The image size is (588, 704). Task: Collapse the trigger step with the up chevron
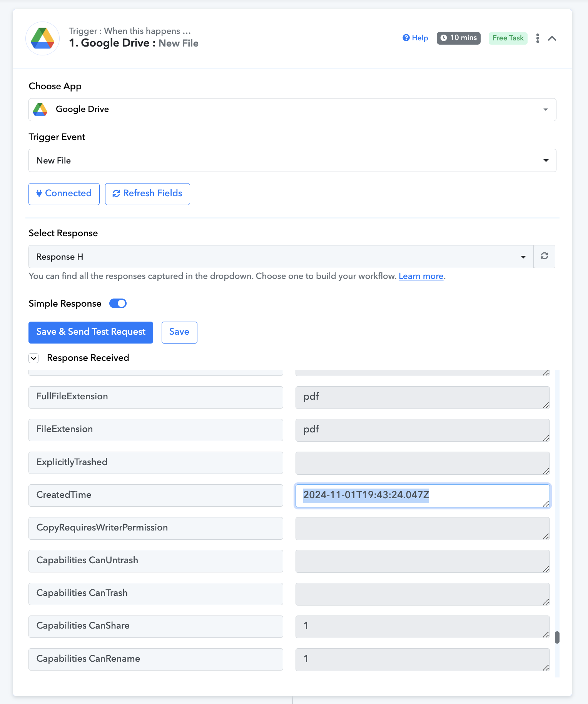click(x=552, y=38)
